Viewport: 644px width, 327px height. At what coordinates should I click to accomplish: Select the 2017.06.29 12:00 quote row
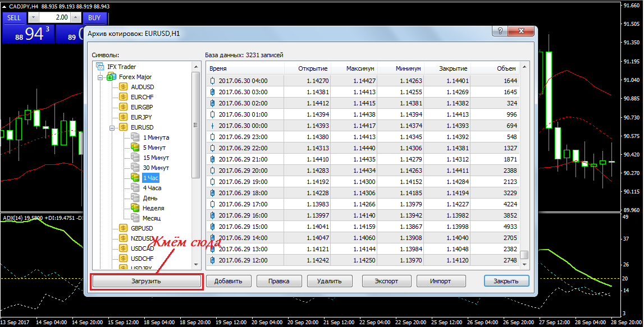(x=363, y=260)
